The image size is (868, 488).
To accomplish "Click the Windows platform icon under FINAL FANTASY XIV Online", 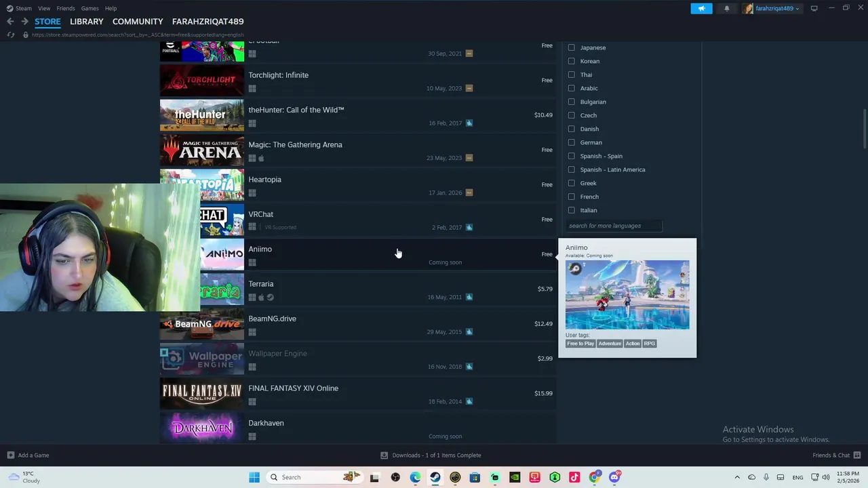I will point(252,401).
